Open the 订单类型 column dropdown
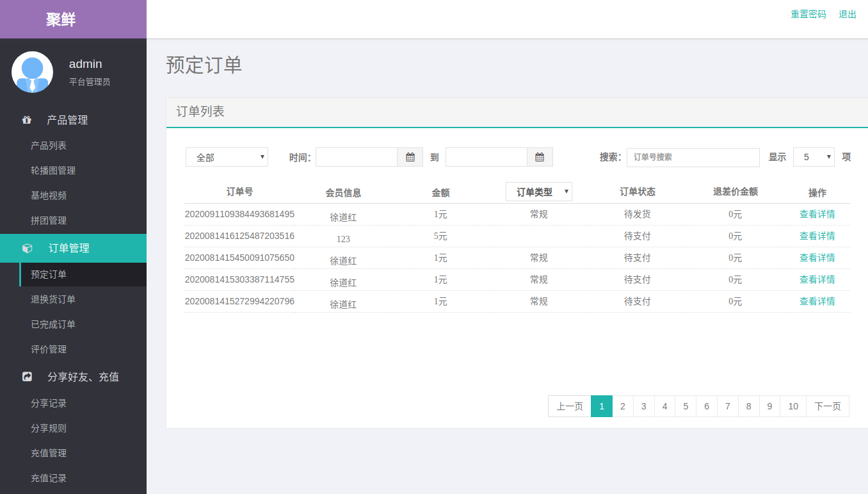The image size is (868, 494). coord(538,192)
